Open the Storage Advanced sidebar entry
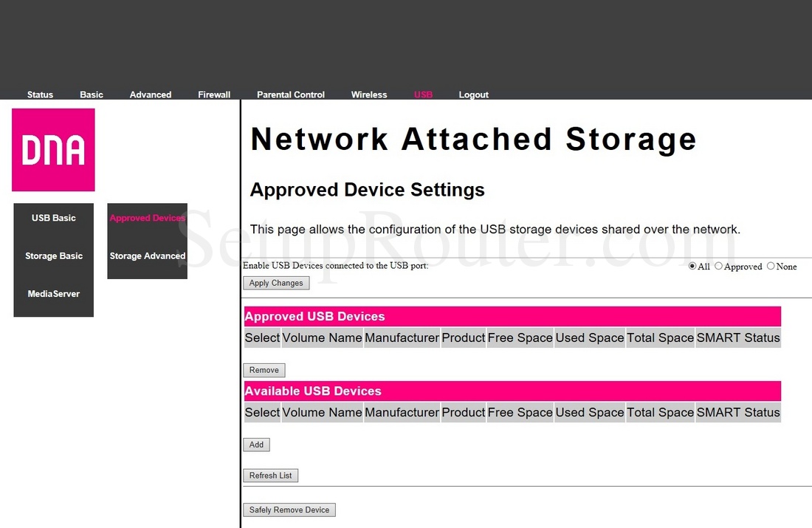This screenshot has height=528, width=812. click(147, 256)
